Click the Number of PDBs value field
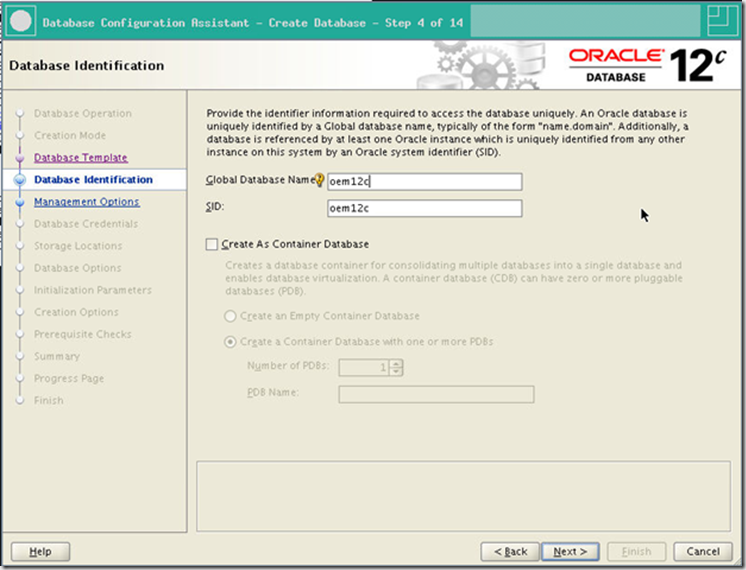 364,367
